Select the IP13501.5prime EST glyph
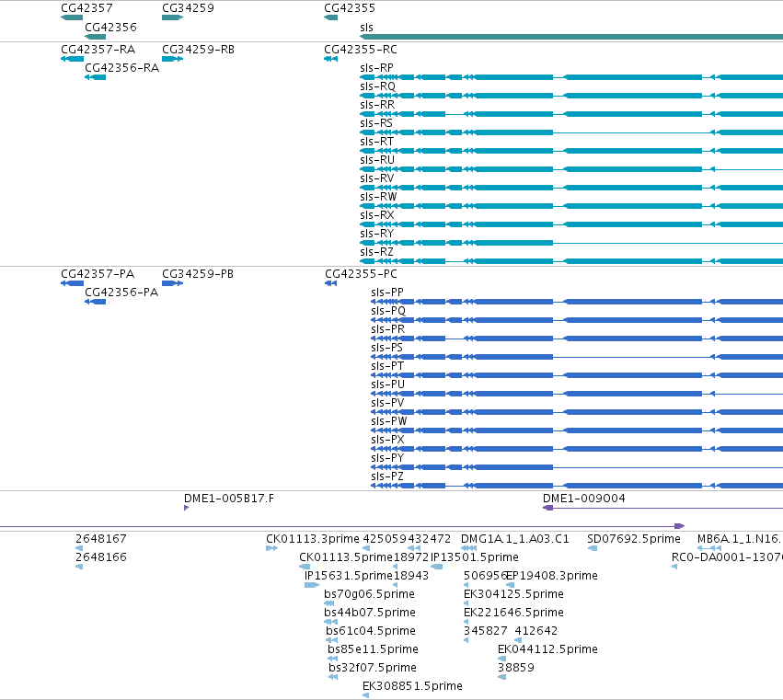 [436, 567]
